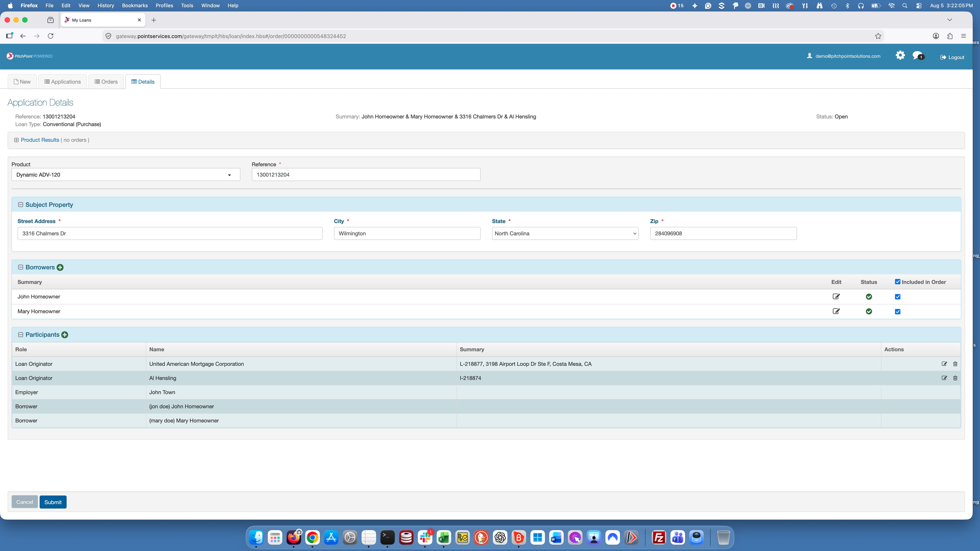Open the Firefox application menu
This screenshot has width=980, height=551.
964,36
